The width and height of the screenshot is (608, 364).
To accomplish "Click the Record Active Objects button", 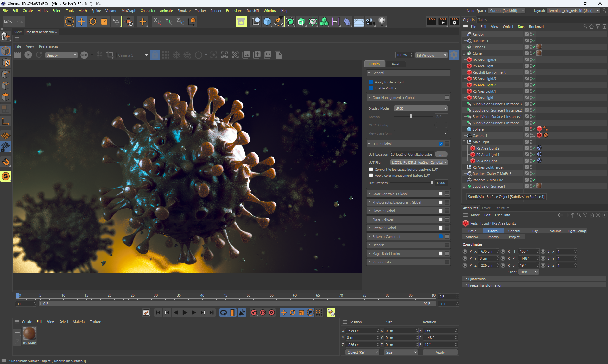I will [x=254, y=312].
